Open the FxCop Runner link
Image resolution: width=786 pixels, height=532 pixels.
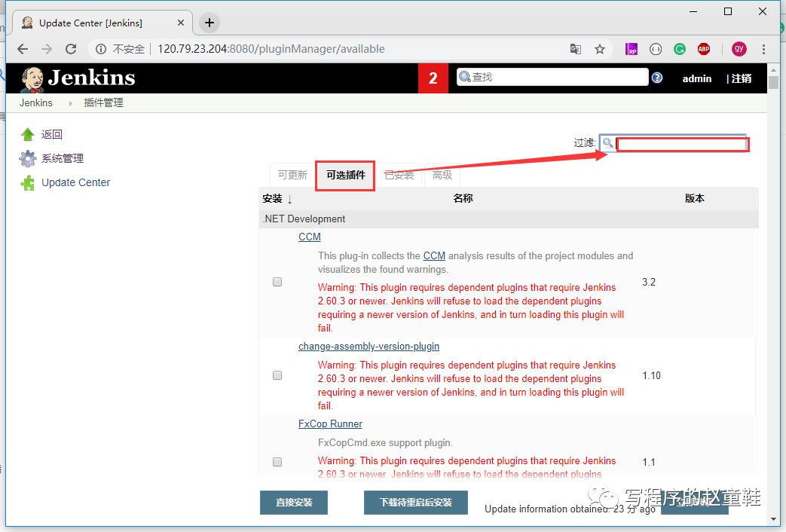pyautogui.click(x=330, y=423)
